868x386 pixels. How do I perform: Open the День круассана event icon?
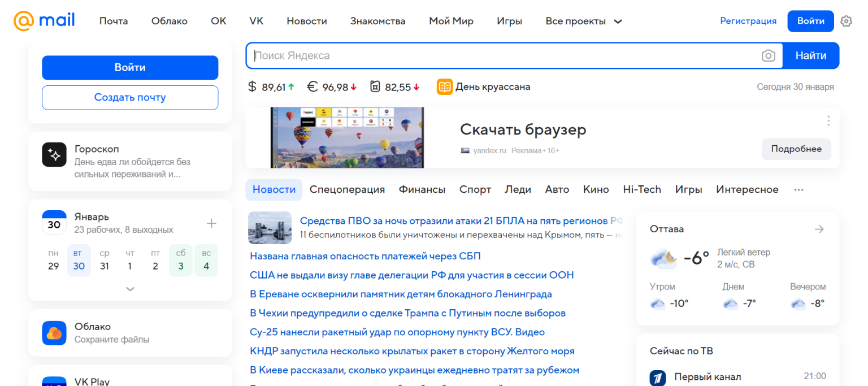point(444,86)
